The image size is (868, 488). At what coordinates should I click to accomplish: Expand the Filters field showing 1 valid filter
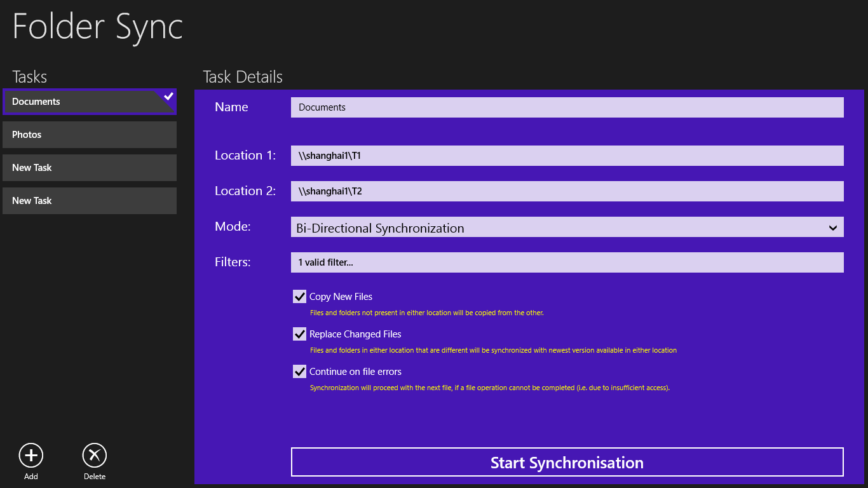coord(567,262)
